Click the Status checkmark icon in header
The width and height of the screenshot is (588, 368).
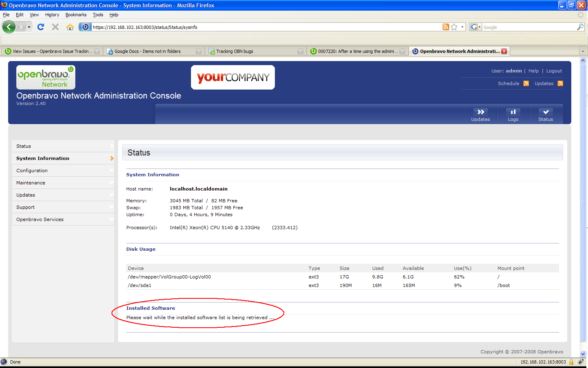click(x=545, y=112)
